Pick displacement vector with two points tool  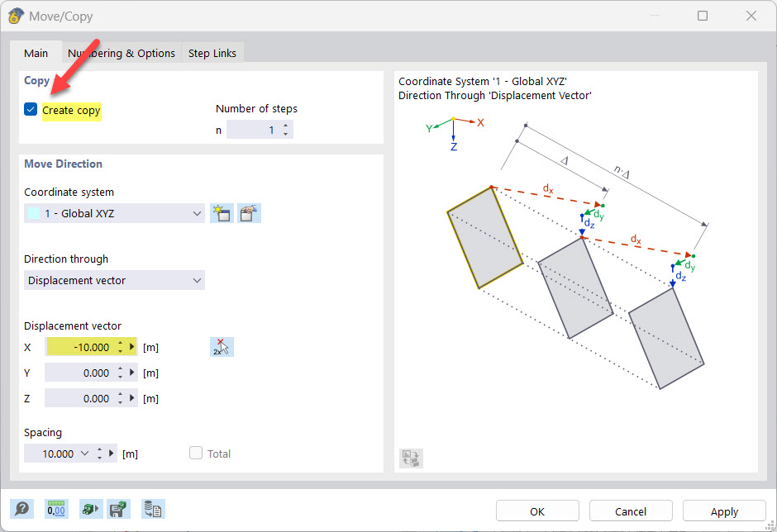222,346
